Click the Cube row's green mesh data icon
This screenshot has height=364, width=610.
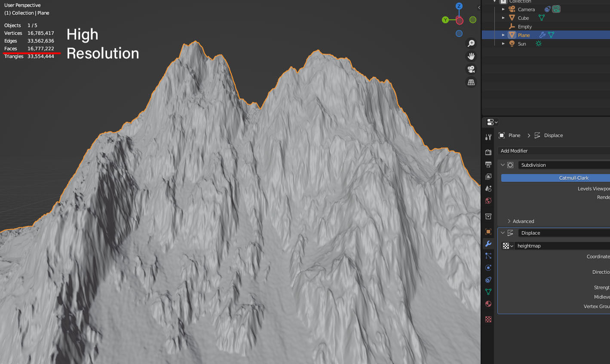click(542, 18)
